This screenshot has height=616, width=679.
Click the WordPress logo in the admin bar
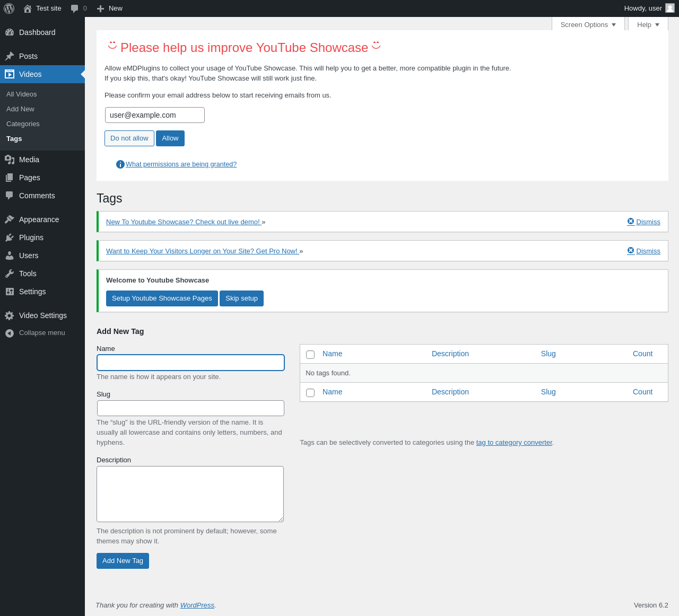pyautogui.click(x=9, y=8)
